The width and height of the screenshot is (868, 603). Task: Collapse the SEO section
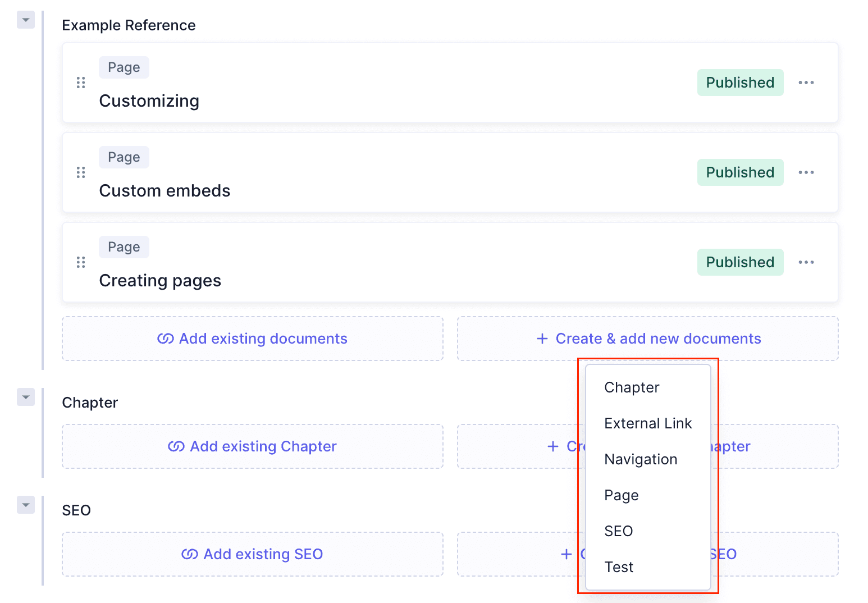coord(25,504)
